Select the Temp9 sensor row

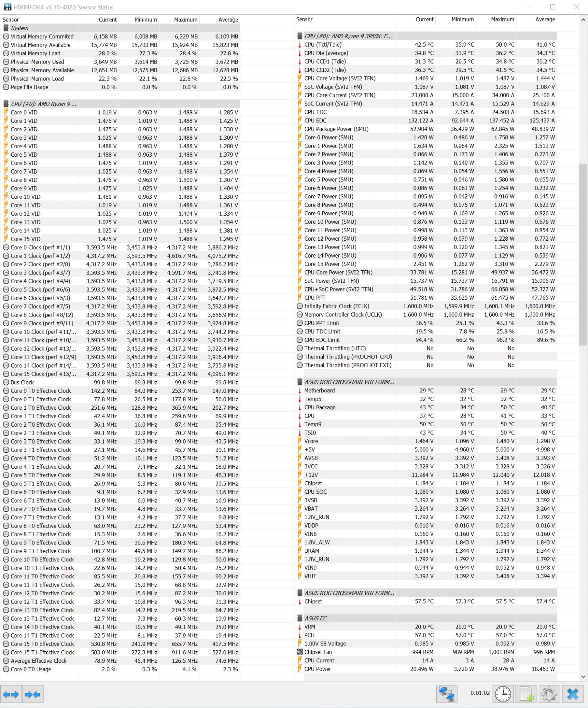tap(426, 424)
